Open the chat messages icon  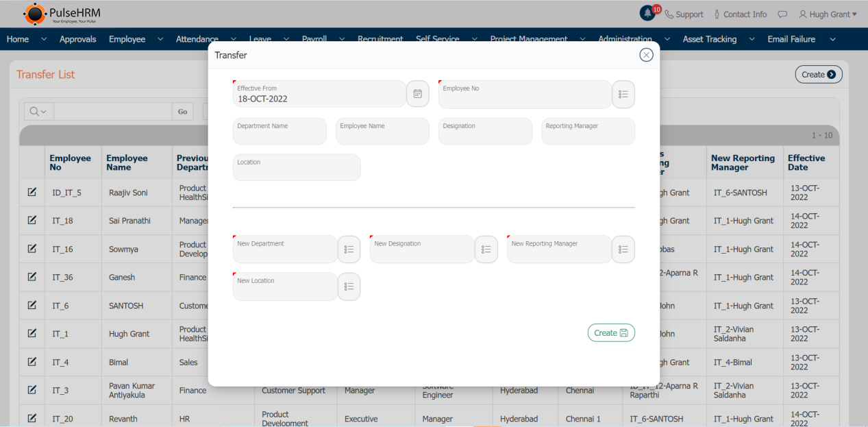click(782, 14)
